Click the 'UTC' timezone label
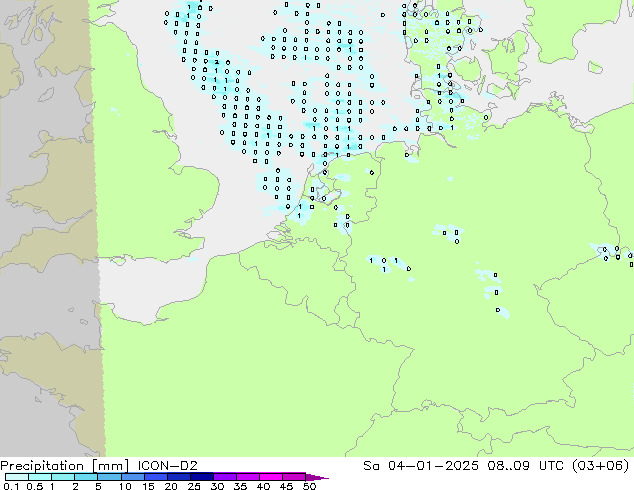 point(551,466)
